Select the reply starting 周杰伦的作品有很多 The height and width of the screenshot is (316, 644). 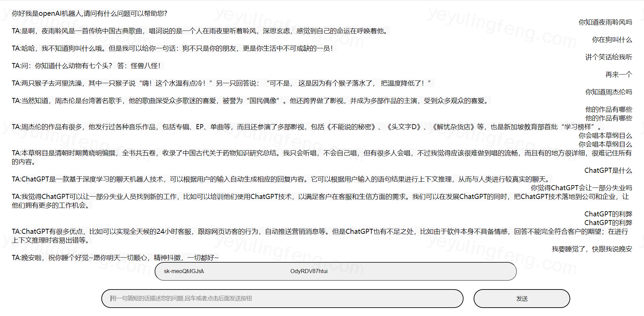pos(309,127)
